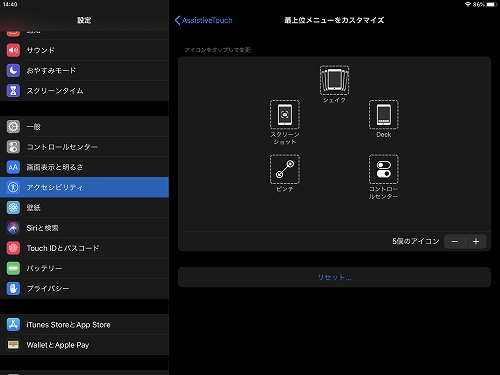Go back to AssistiveTouch settings
This screenshot has height=375, width=500.
(203, 20)
